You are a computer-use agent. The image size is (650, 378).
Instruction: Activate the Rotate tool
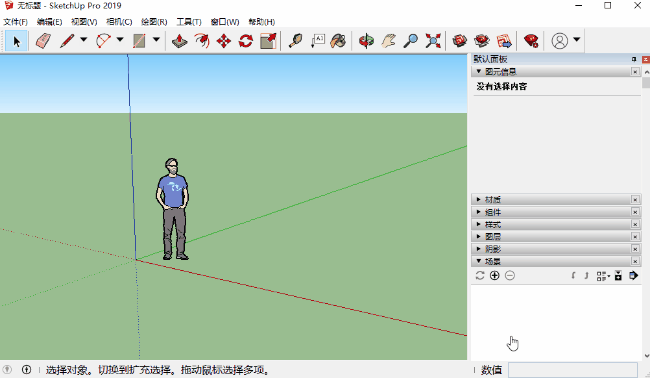pos(246,41)
